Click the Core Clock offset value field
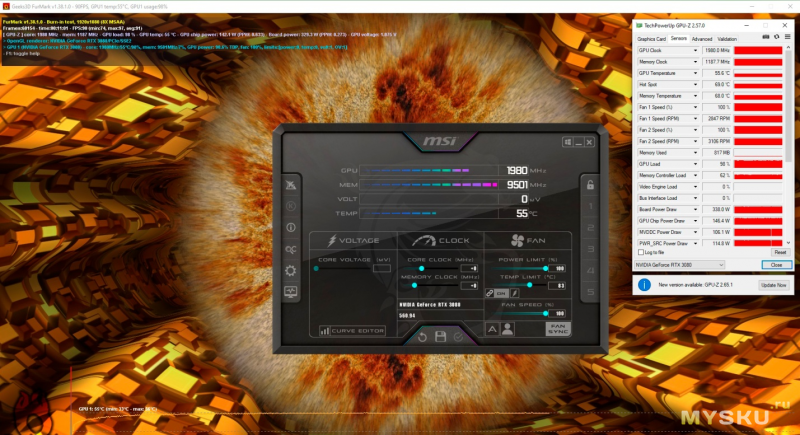Image resolution: width=800 pixels, height=435 pixels. [x=469, y=268]
